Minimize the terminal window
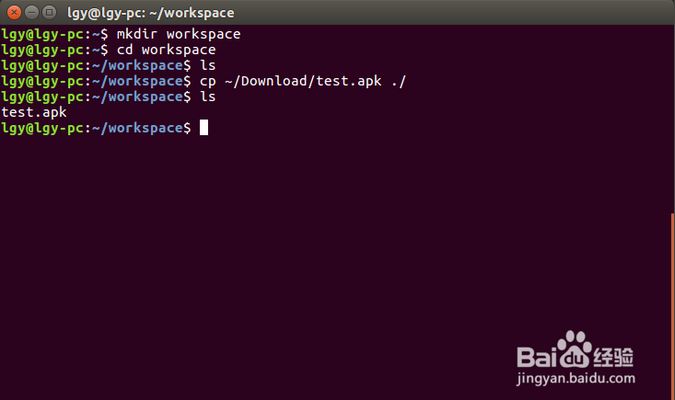 (x=30, y=13)
